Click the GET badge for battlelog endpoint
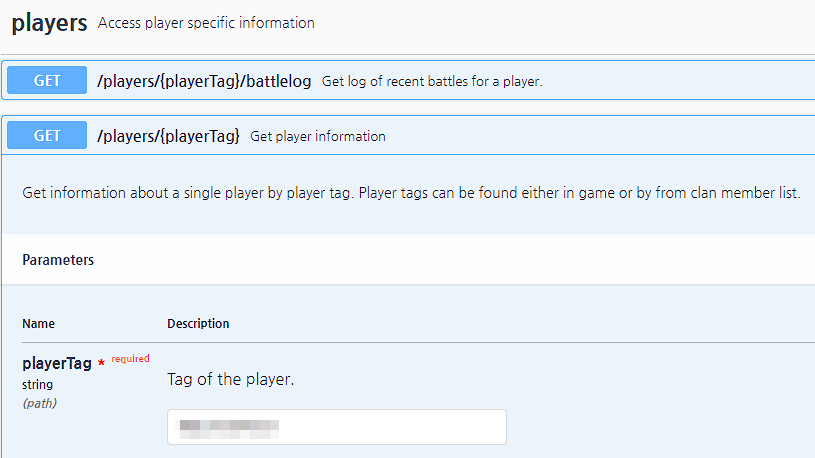Image resolution: width=815 pixels, height=458 pixels. point(47,81)
